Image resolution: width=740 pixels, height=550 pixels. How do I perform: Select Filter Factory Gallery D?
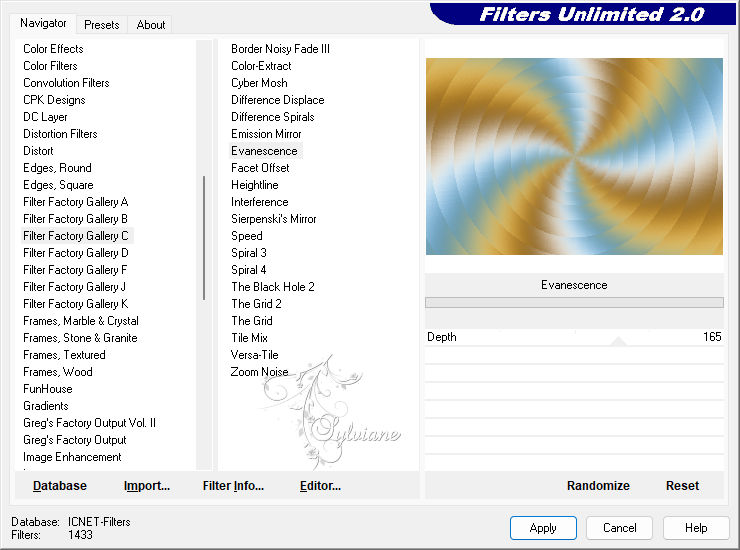tap(76, 253)
